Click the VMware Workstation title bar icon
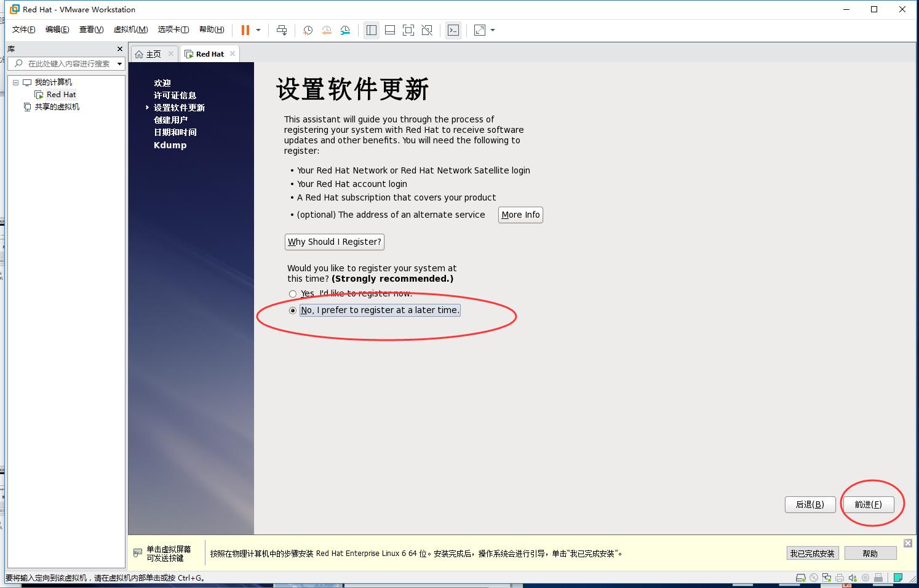 [x=14, y=9]
